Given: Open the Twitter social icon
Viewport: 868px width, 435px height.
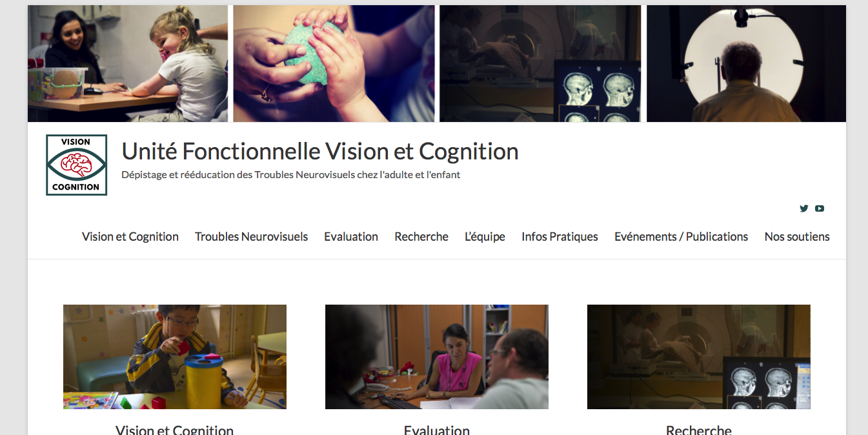Looking at the screenshot, I should click(804, 208).
